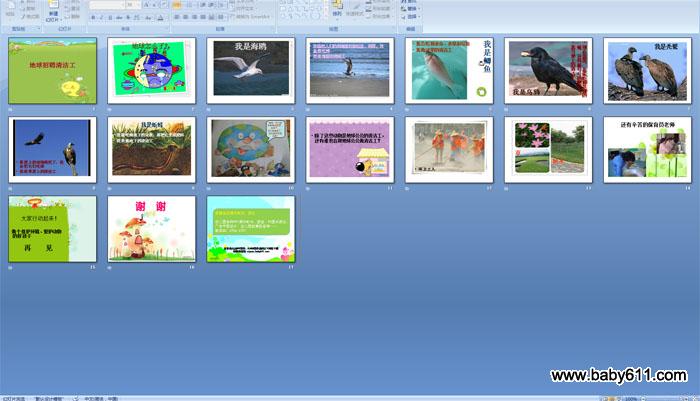Select slide 13 with flowers and garden photos

tap(548, 150)
